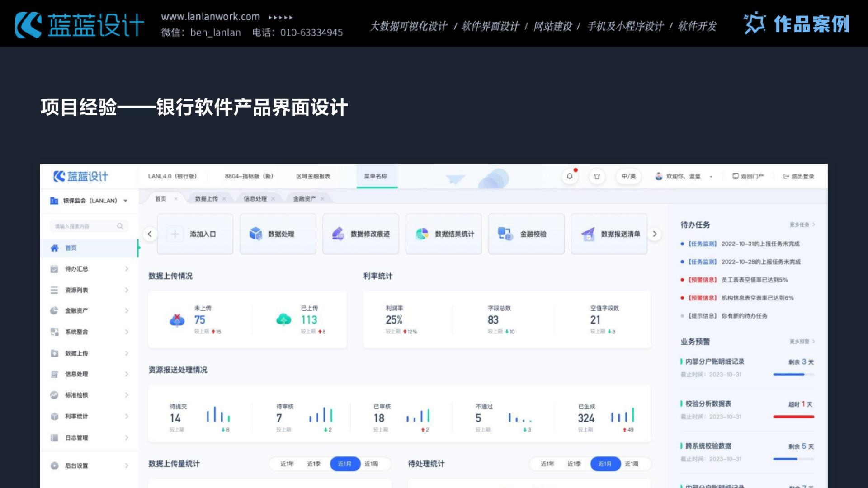Click 返回门户 link
The image size is (868, 488).
tap(748, 176)
